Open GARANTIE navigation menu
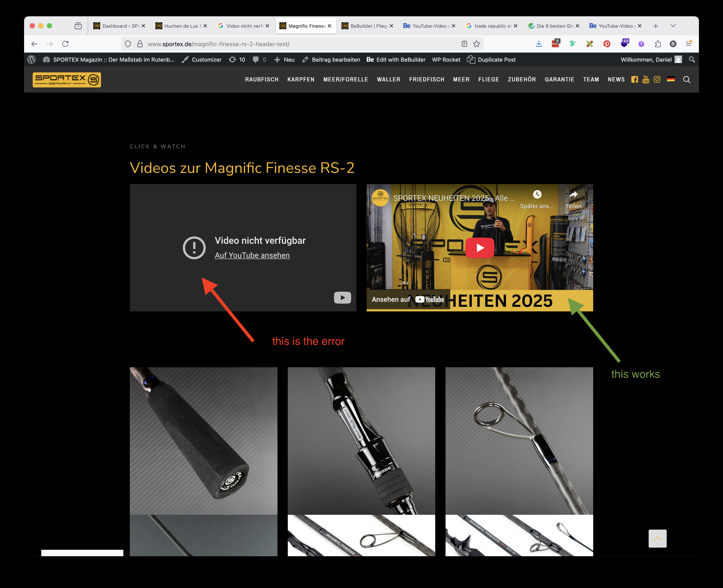 click(x=560, y=80)
